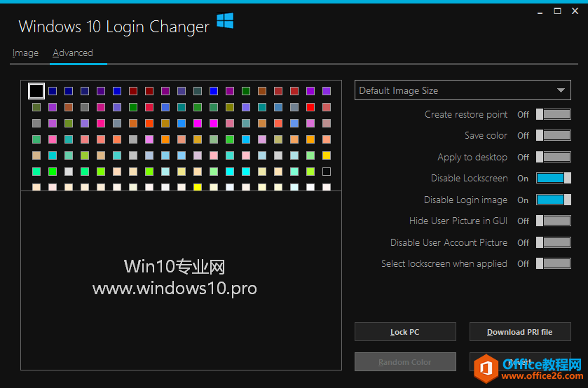Pick the dodger blue swatch in third row
The width and height of the screenshot is (588, 388).
182,123
